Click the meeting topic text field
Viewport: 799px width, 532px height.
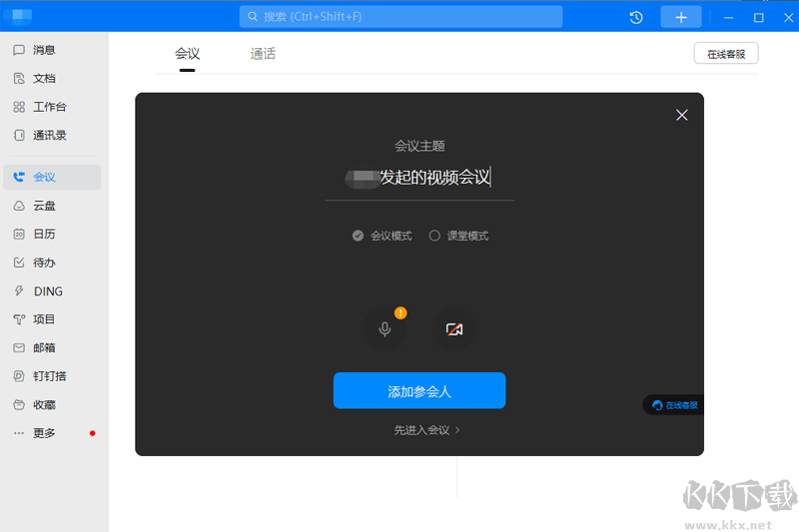coord(419,178)
